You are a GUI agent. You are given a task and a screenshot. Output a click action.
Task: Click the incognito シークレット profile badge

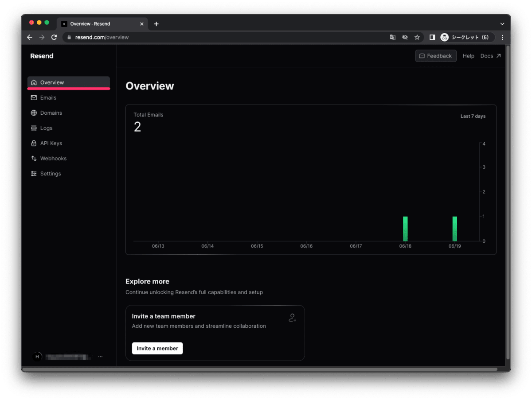click(x=467, y=37)
